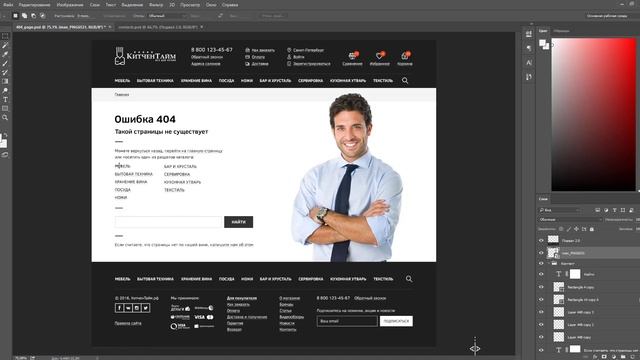Switch to the Образцы panel tab
This screenshot has height=360, width=640.
point(561,31)
